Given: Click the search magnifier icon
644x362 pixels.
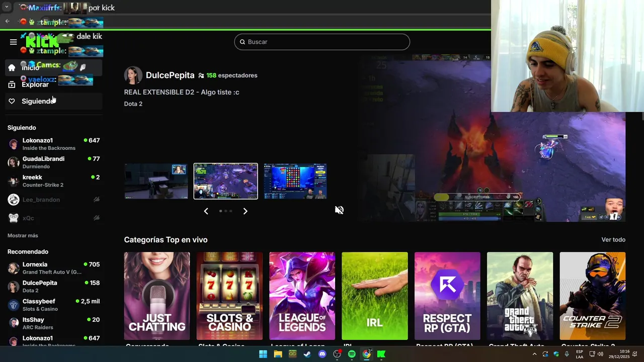Looking at the screenshot, I should click(243, 42).
